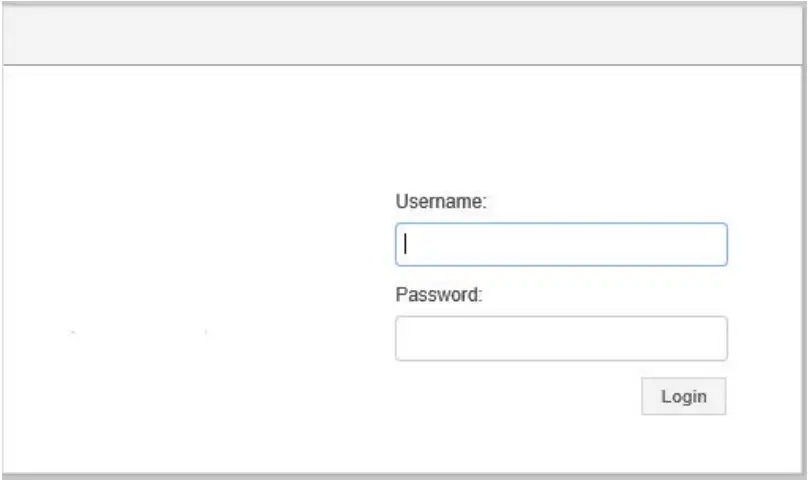
Task: Hit the gray Login button
Action: [683, 396]
